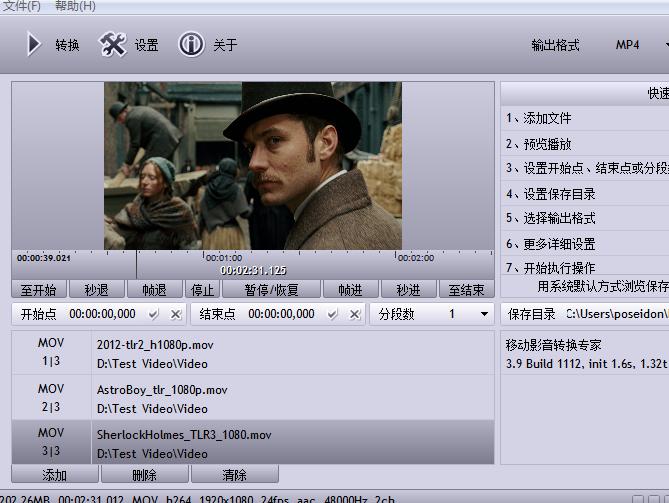Select AstroBoy_tlr_1080p.mov in file list
Screen dimensions: 669x503
point(293,398)
